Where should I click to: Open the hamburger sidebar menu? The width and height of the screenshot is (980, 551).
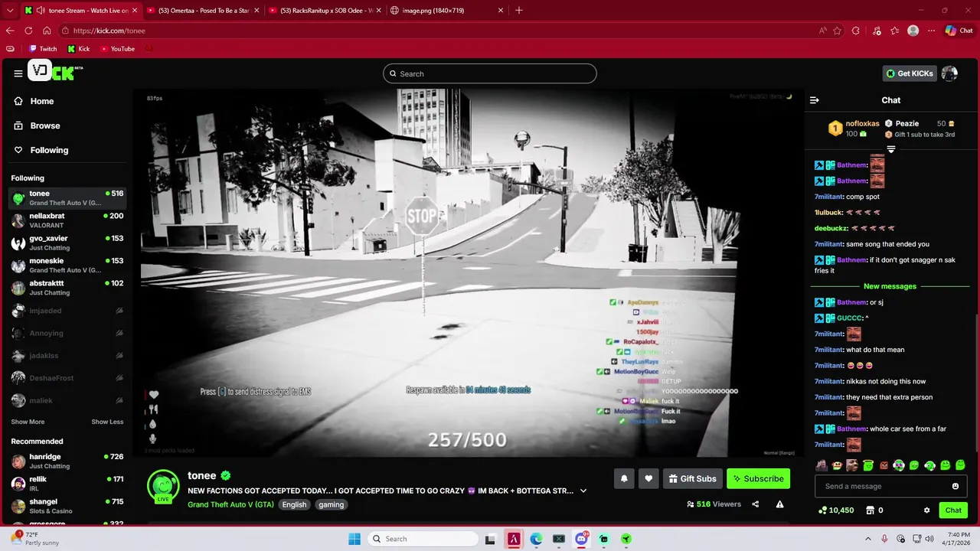(x=18, y=73)
